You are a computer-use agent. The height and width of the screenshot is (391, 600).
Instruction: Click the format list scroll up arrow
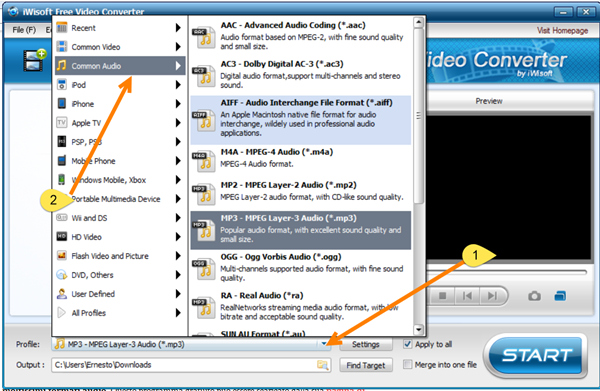419,22
